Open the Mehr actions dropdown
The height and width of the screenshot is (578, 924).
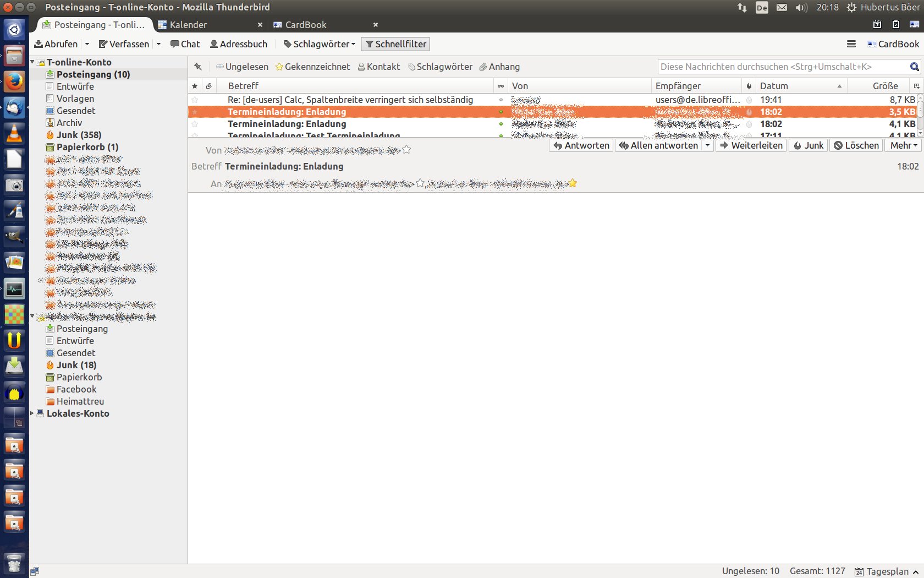click(x=903, y=145)
